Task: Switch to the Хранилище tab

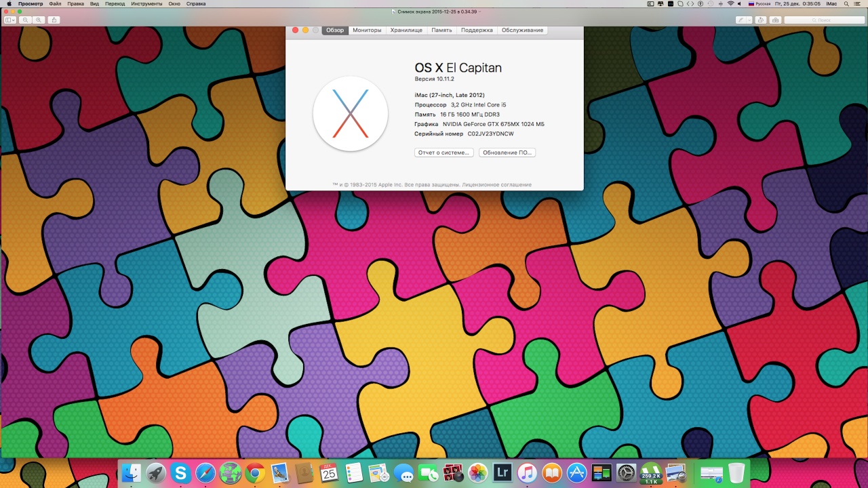Action: (x=406, y=30)
